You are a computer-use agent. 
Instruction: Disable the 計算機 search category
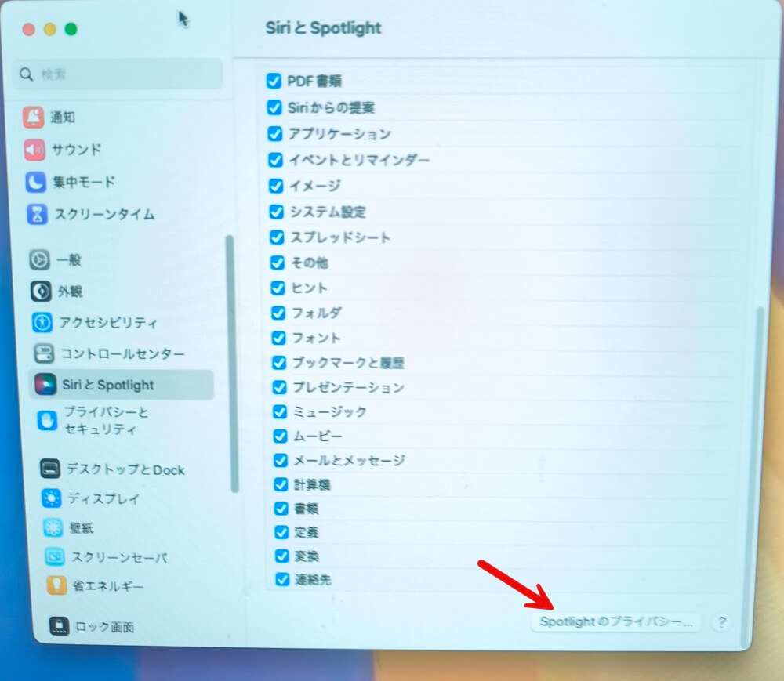tap(281, 484)
